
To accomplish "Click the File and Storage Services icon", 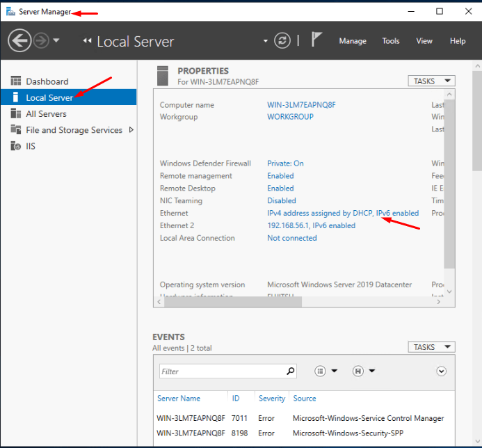I will point(15,130).
